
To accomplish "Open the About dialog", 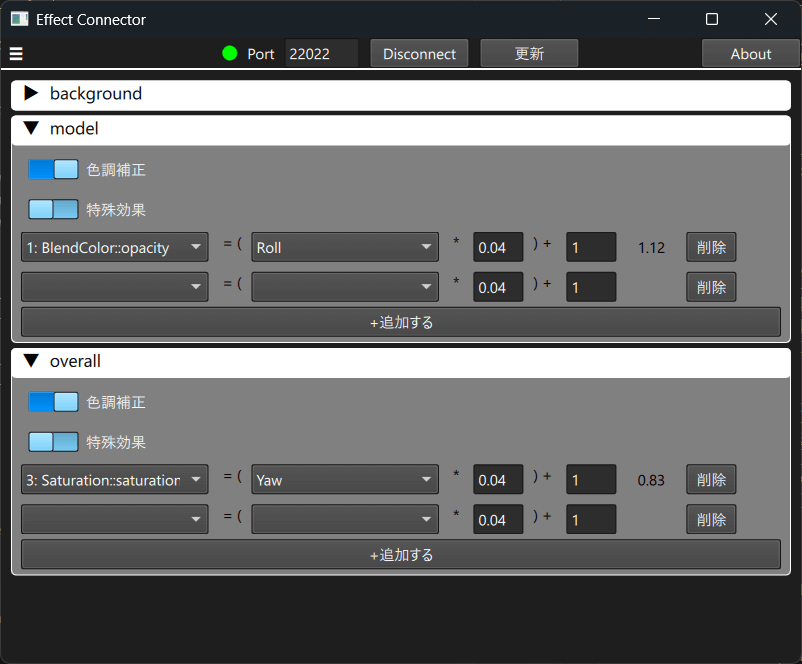I will pyautogui.click(x=750, y=54).
